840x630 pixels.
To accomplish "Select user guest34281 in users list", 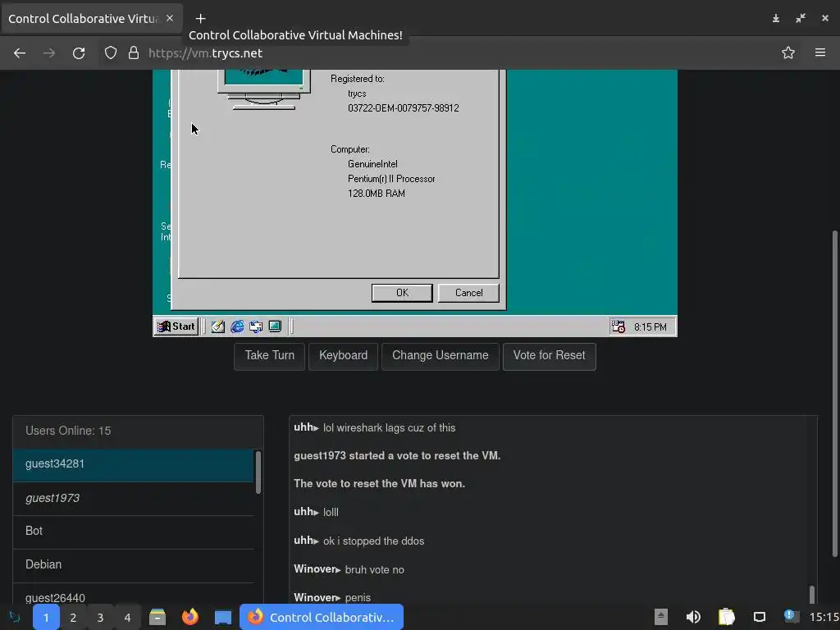I will (x=133, y=464).
